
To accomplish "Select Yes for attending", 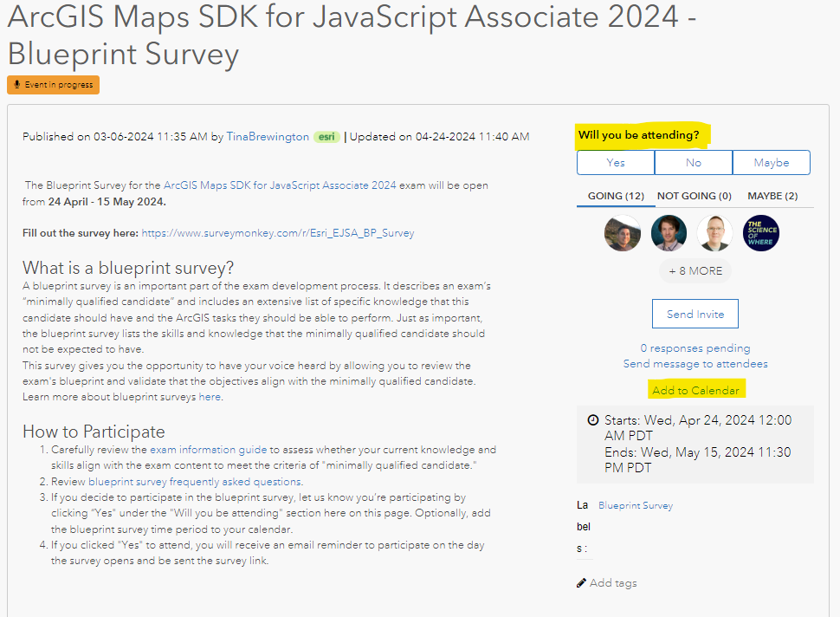I will (x=616, y=163).
